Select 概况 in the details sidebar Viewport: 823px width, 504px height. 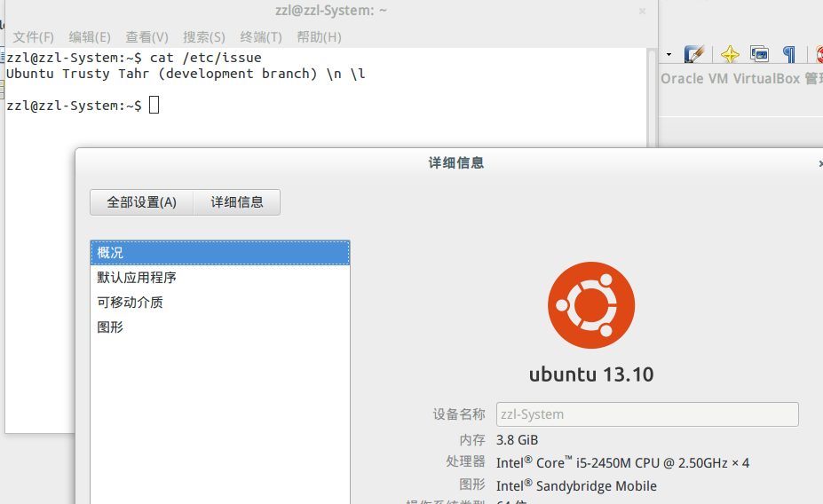pyautogui.click(x=220, y=253)
